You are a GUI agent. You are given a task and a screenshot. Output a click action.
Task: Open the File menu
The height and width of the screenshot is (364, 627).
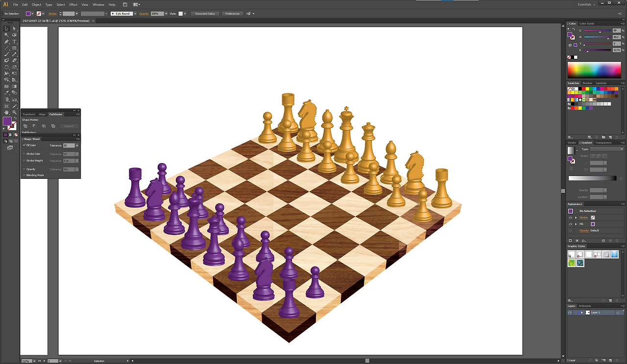(16, 4)
